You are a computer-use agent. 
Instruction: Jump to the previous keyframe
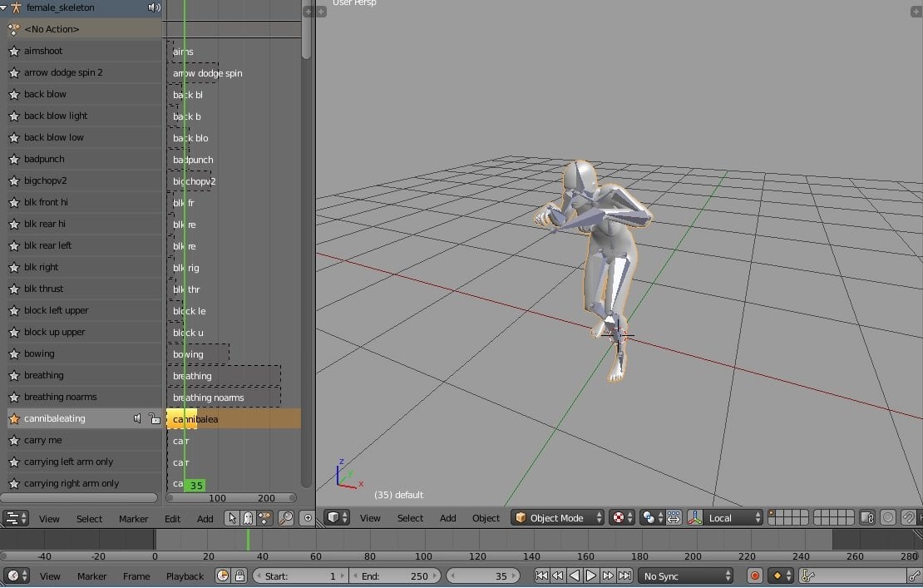(558, 576)
